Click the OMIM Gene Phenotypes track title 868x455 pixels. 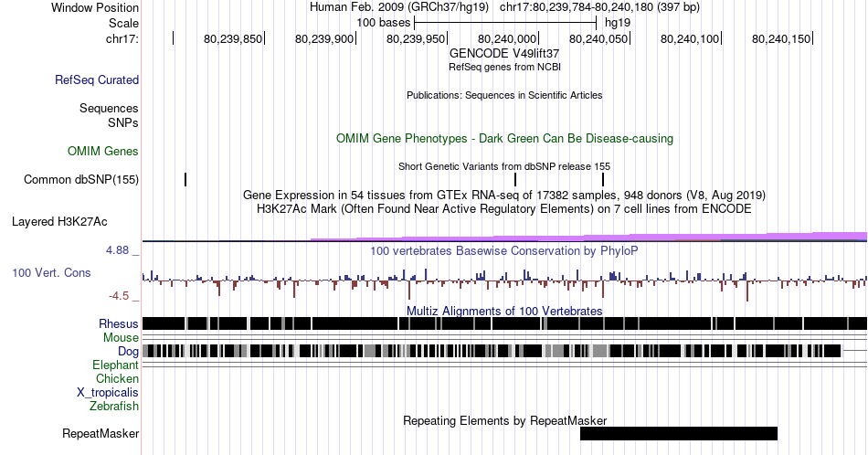click(x=504, y=138)
